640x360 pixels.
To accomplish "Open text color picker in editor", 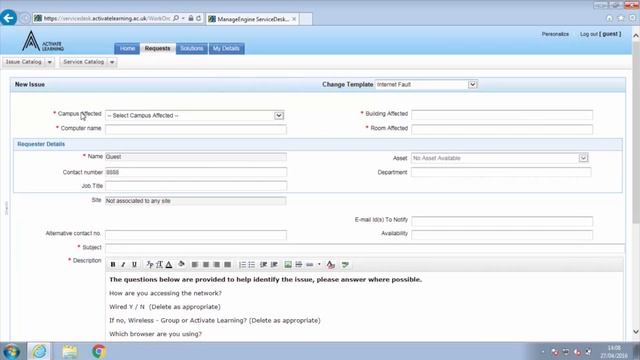I will coord(169,264).
